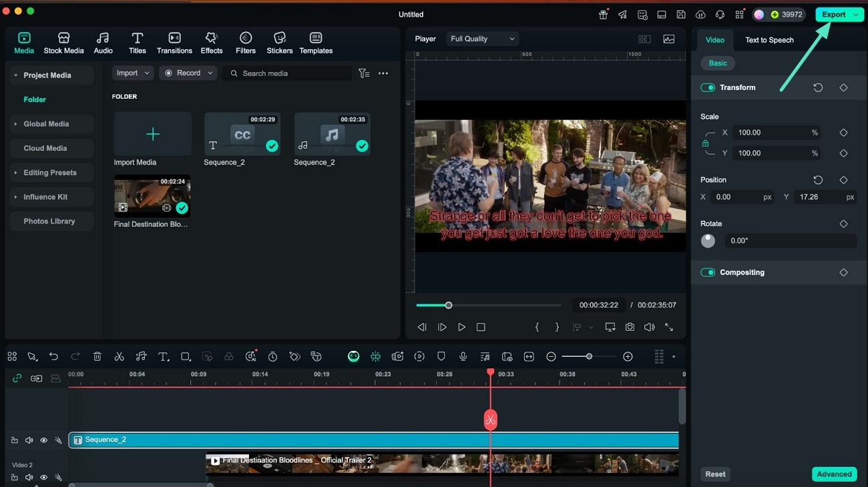Image resolution: width=868 pixels, height=487 pixels.
Task: Toggle the Transform switch
Action: click(x=708, y=87)
